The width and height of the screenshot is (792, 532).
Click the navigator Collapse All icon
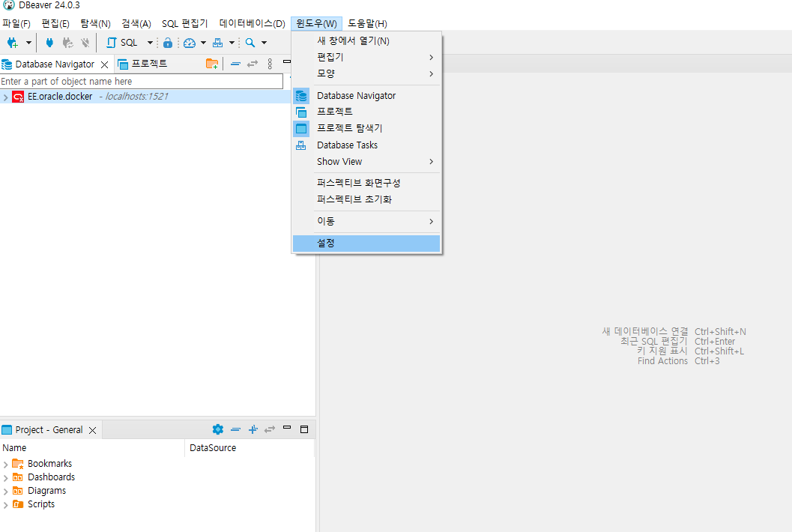[x=235, y=64]
